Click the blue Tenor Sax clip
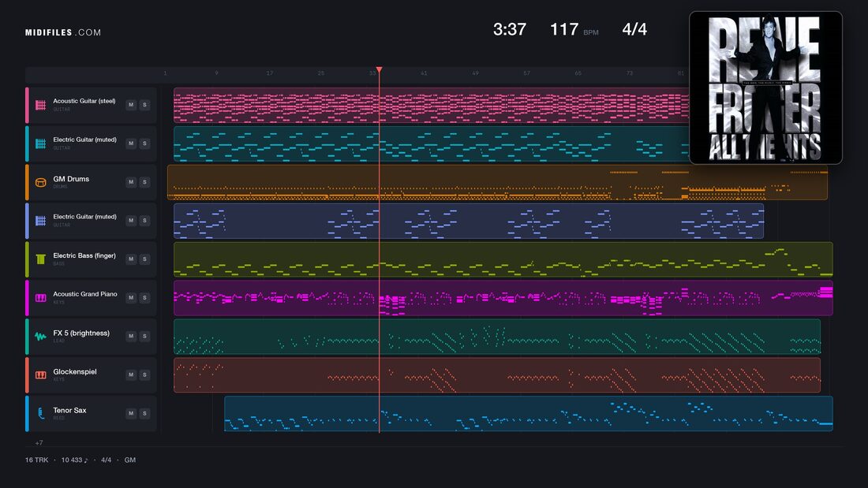This screenshot has width=868, height=488. [x=528, y=413]
